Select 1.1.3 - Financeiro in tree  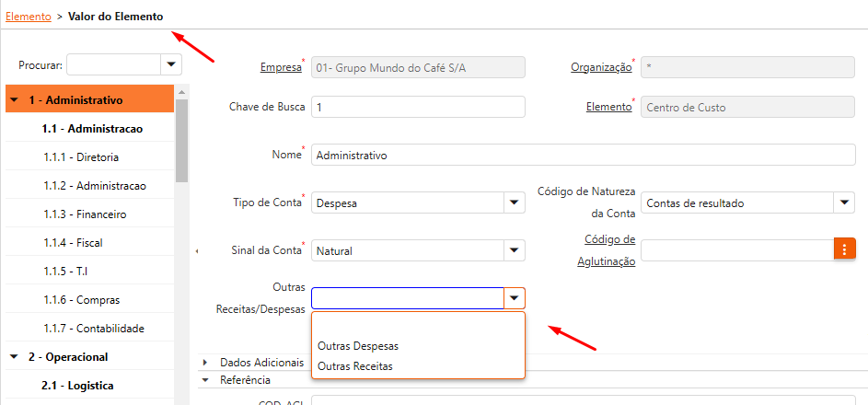[x=85, y=214]
